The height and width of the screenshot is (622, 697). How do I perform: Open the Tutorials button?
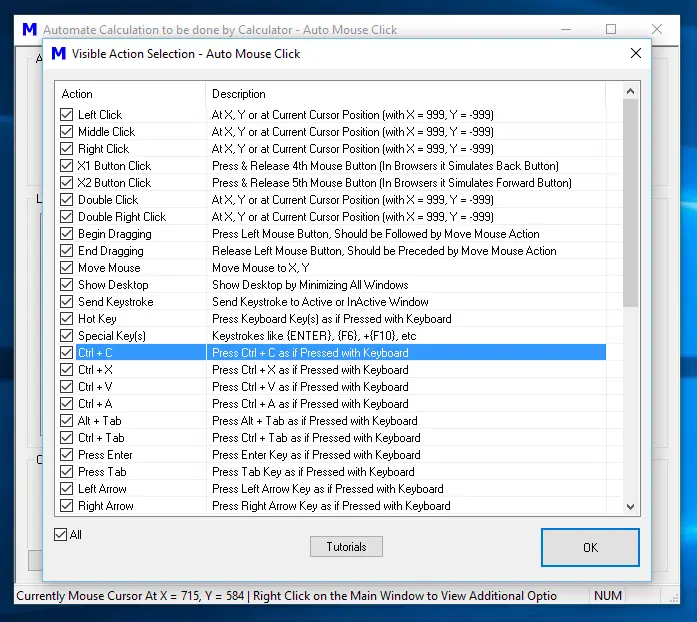(x=346, y=547)
